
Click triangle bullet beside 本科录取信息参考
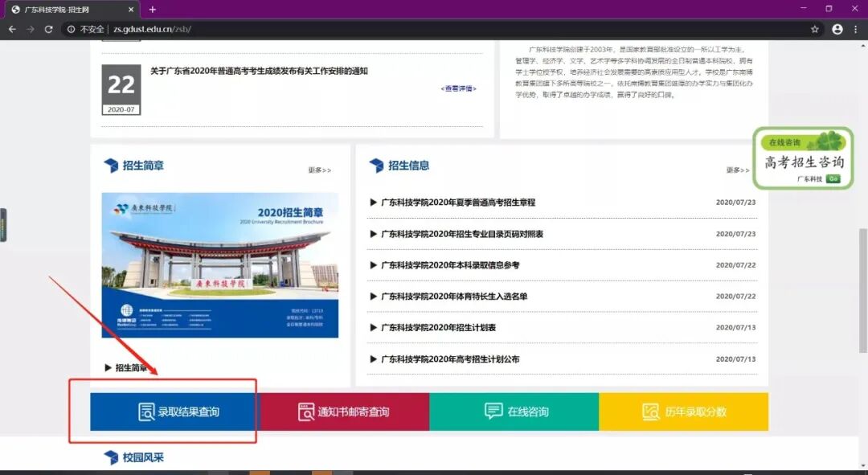pyautogui.click(x=373, y=264)
